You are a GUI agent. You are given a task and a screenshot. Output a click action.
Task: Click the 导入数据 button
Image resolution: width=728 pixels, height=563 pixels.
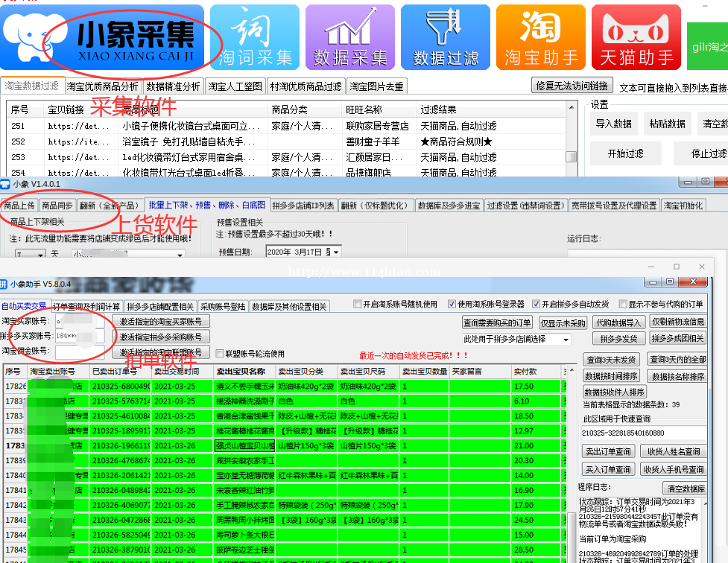pyautogui.click(x=614, y=124)
